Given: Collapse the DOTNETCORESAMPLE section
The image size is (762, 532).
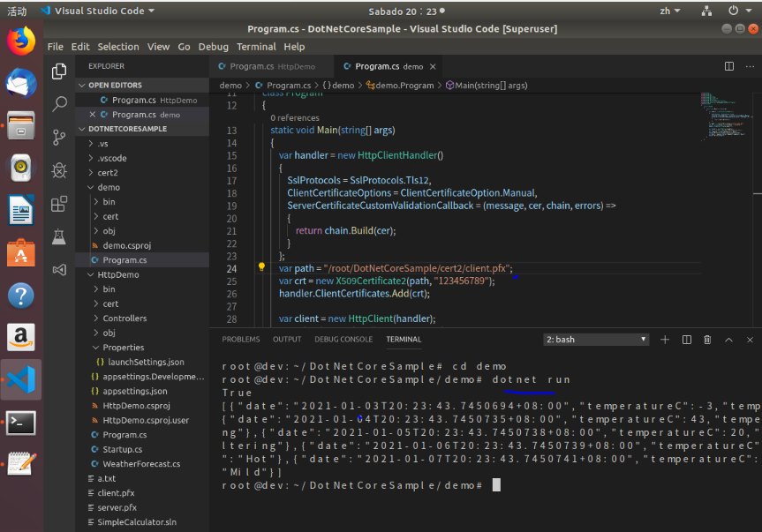Looking at the screenshot, I should pos(142,129).
